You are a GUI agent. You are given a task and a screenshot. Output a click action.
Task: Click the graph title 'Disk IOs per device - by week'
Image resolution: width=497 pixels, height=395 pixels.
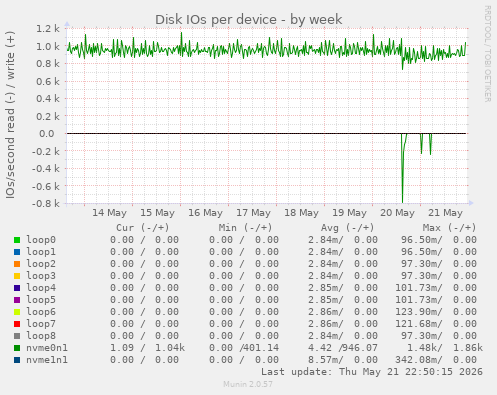(x=249, y=20)
